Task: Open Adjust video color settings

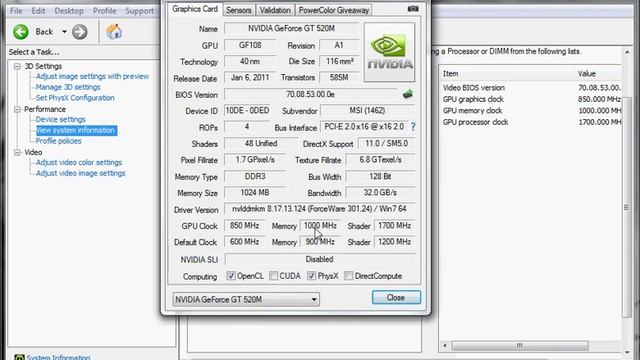Action: [79, 162]
